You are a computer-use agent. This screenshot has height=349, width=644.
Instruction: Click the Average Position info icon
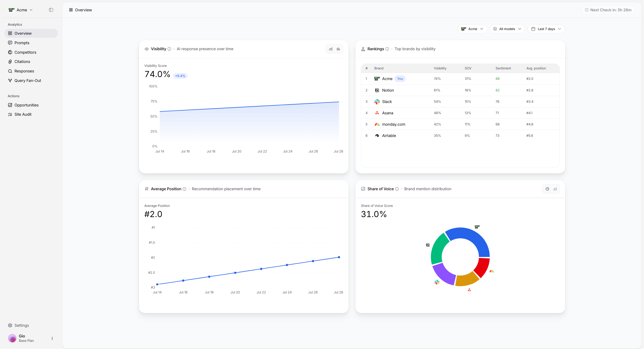tap(184, 189)
